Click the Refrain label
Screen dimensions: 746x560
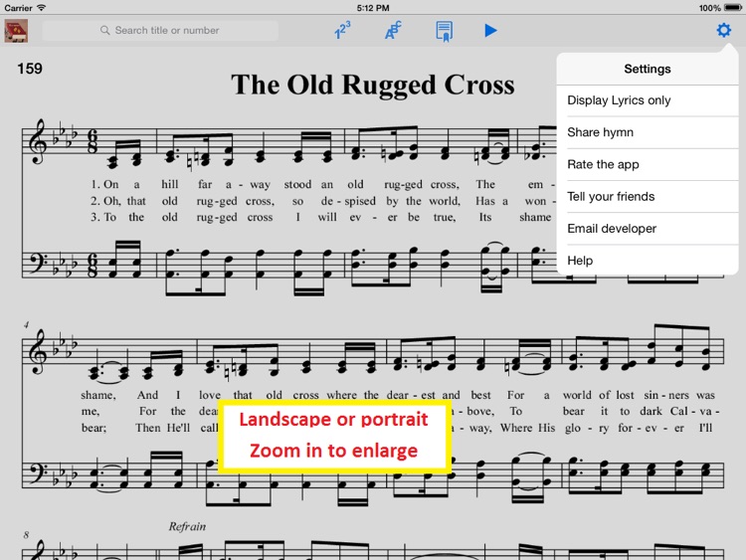[187, 526]
